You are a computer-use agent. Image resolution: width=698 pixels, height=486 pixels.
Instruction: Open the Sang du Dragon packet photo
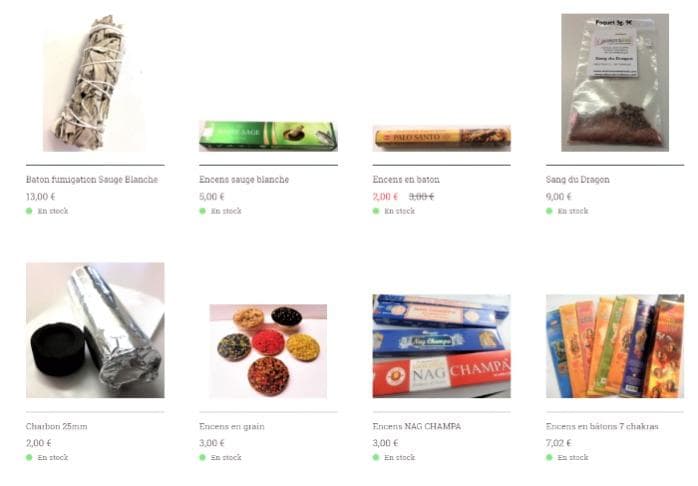click(615, 83)
